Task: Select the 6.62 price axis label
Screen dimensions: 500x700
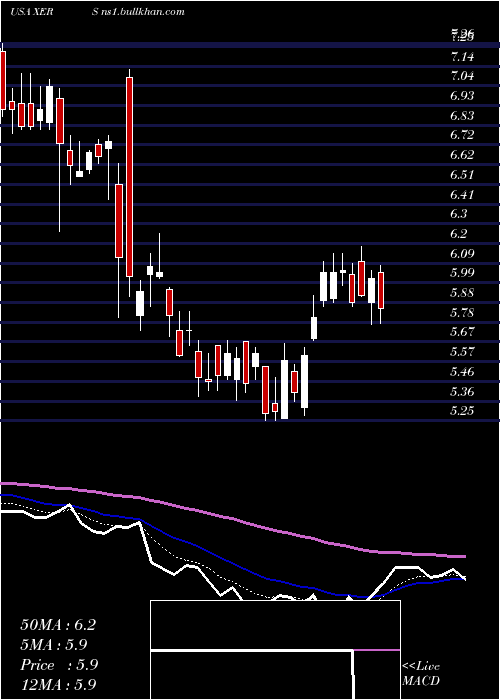Action: (x=462, y=155)
